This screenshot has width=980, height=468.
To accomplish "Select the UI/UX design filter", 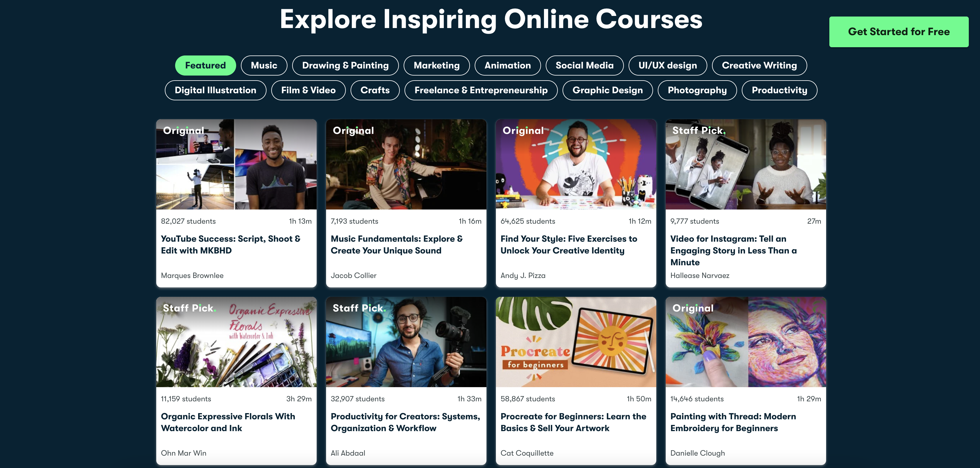I will 667,66.
